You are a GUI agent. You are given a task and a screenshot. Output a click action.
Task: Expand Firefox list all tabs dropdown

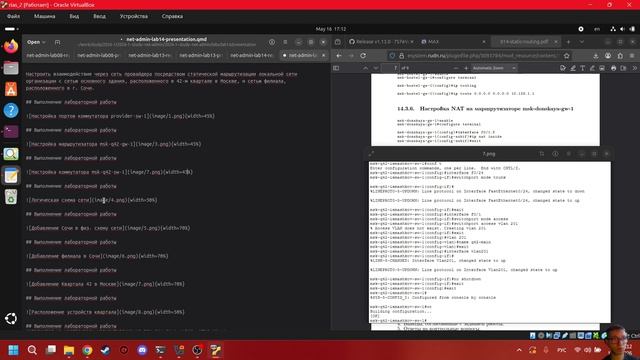(x=582, y=42)
